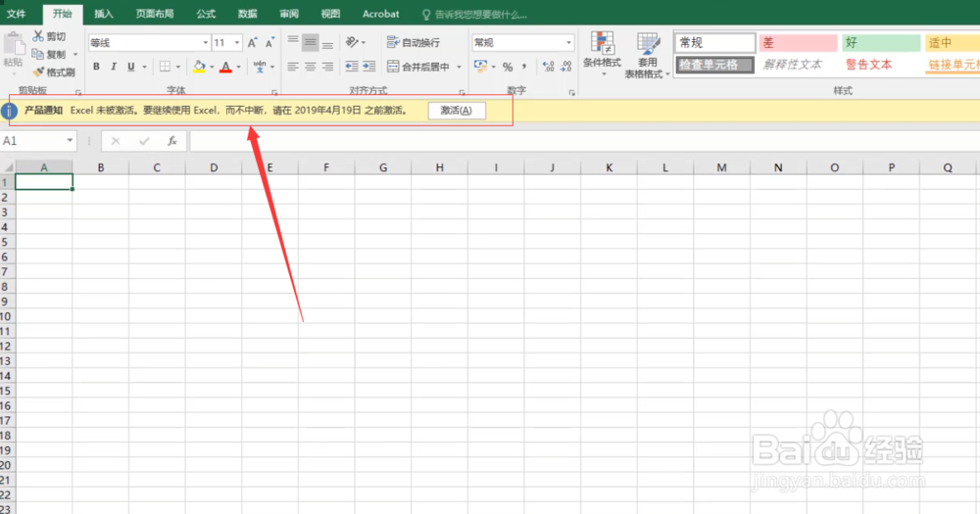The height and width of the screenshot is (514, 980).
Task: Align cell text right
Action: point(327,67)
